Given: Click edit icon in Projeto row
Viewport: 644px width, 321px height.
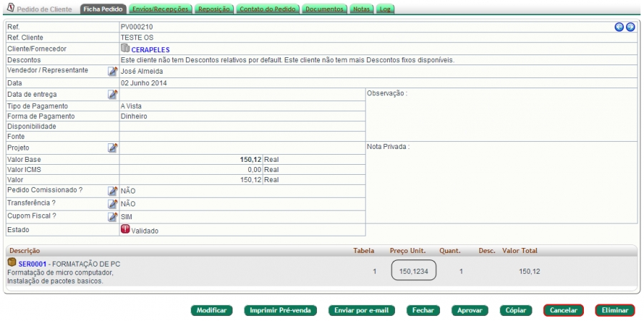Looking at the screenshot, I should (x=112, y=148).
